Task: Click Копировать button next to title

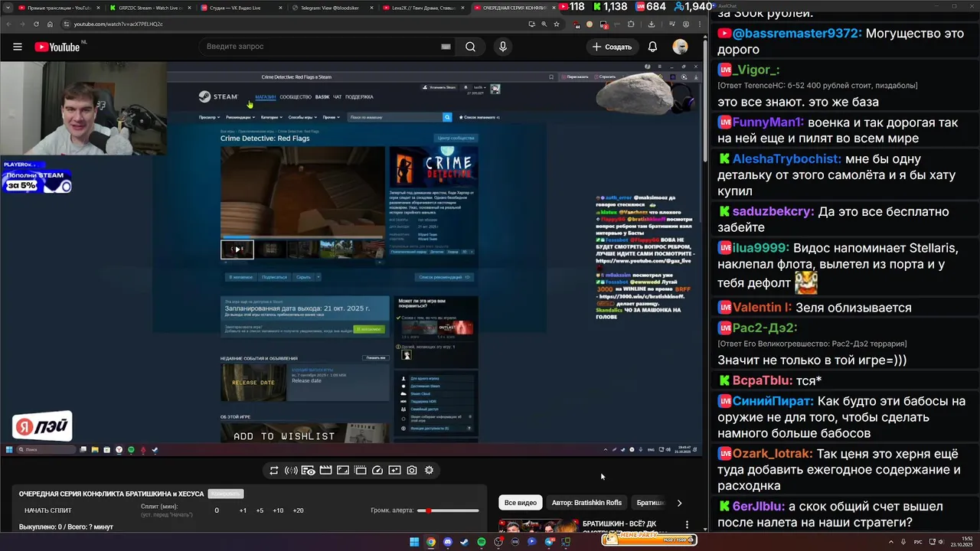Action: point(226,494)
